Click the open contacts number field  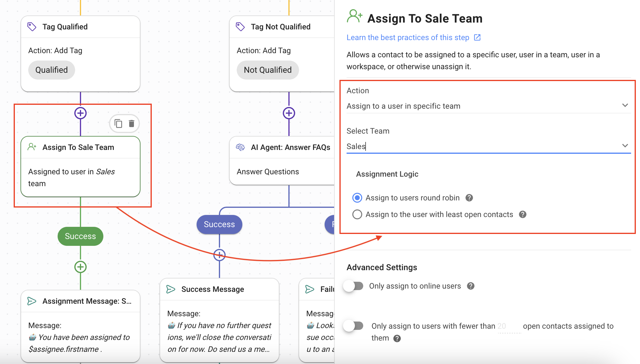509,326
